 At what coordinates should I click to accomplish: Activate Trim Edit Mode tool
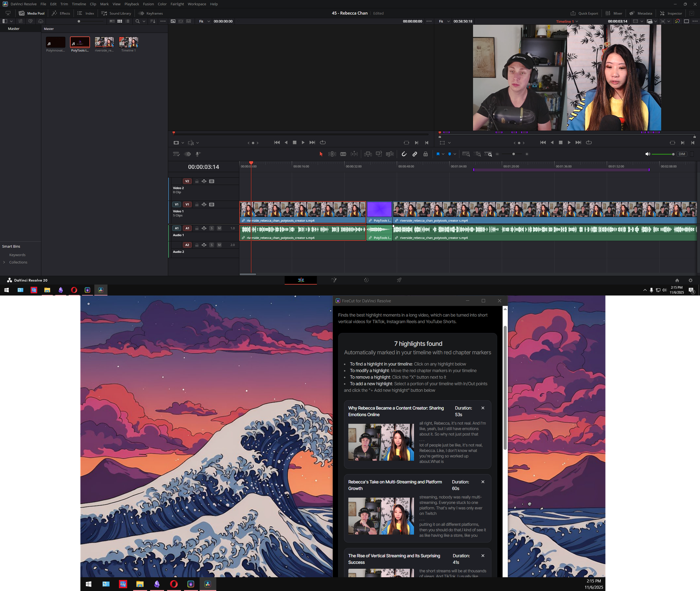(332, 154)
